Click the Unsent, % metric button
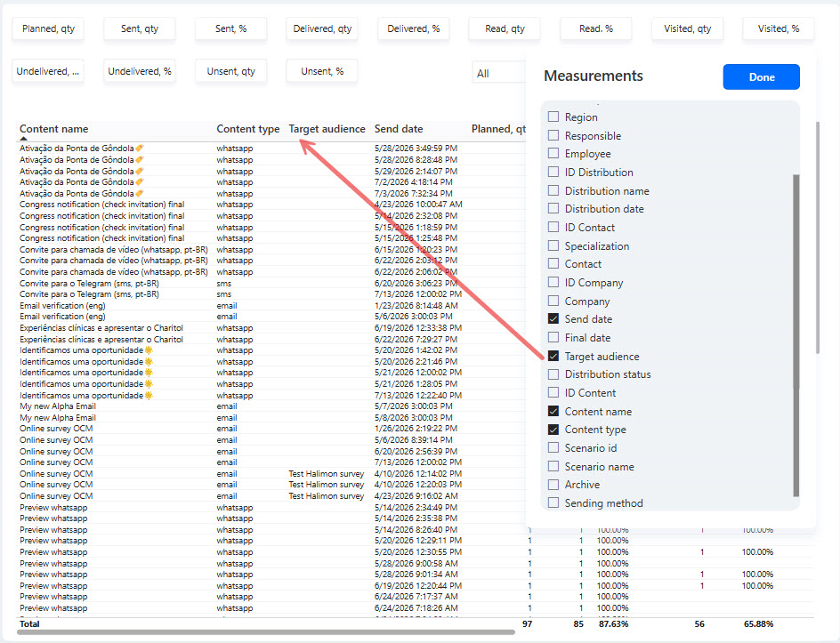 click(322, 71)
